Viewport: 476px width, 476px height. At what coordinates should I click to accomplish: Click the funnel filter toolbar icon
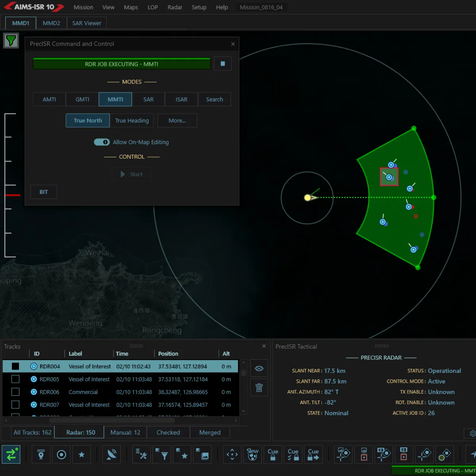coord(161,455)
